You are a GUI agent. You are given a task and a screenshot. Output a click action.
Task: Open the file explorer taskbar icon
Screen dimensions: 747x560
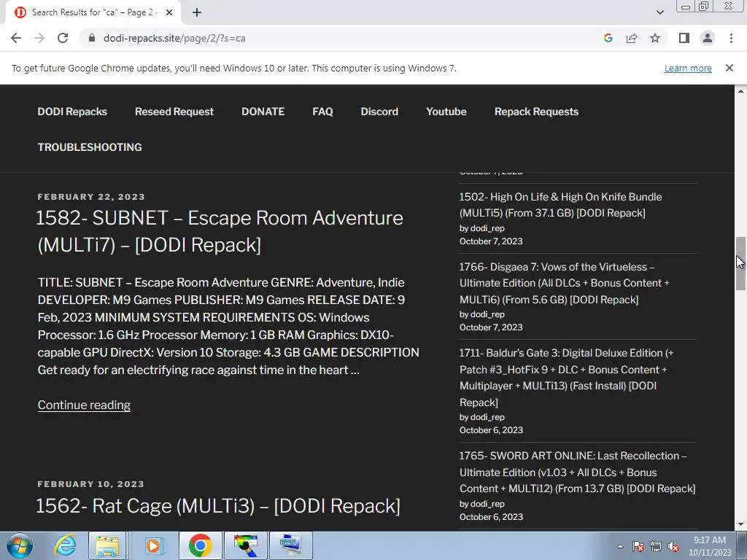pyautogui.click(x=107, y=545)
